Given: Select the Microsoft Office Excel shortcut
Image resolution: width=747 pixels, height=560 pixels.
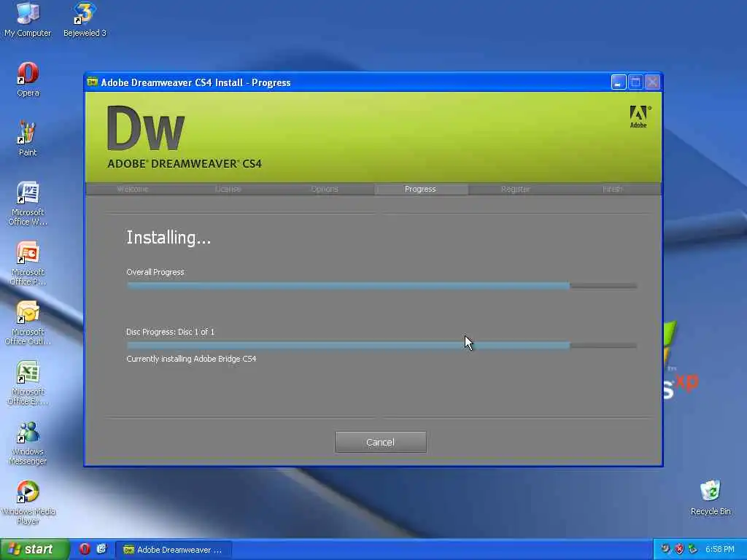Looking at the screenshot, I should pyautogui.click(x=28, y=384).
